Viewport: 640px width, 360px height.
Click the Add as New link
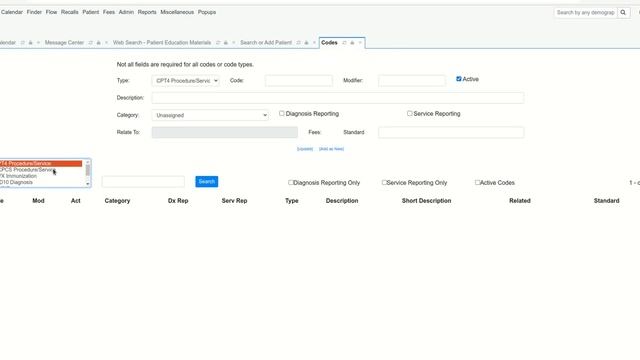(331, 149)
